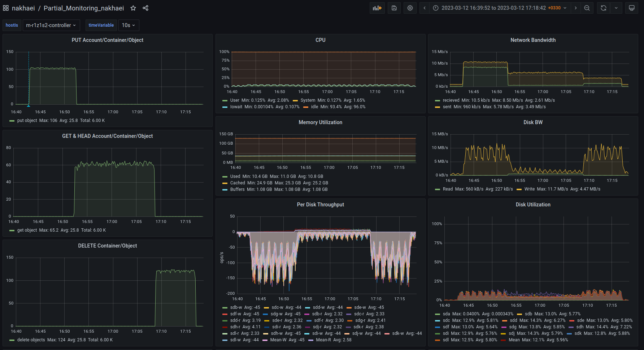Shift time range forward with right arrow
The image size is (644, 350).
pos(576,8)
